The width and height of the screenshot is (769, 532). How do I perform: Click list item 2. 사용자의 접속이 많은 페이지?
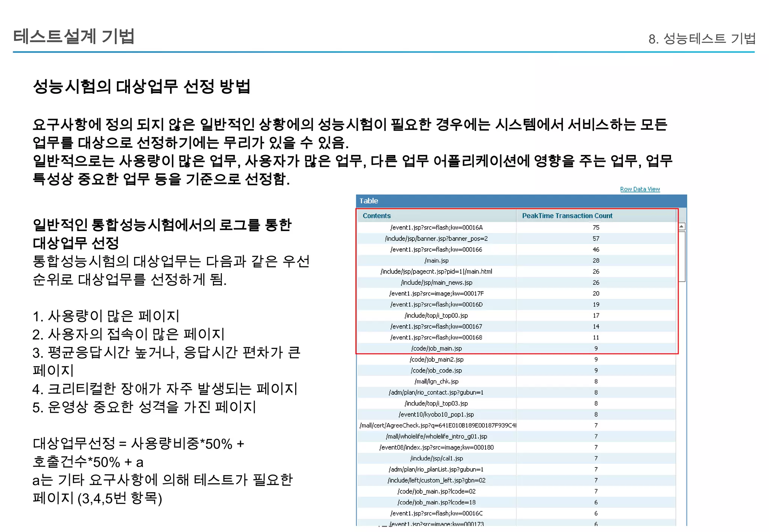(128, 334)
